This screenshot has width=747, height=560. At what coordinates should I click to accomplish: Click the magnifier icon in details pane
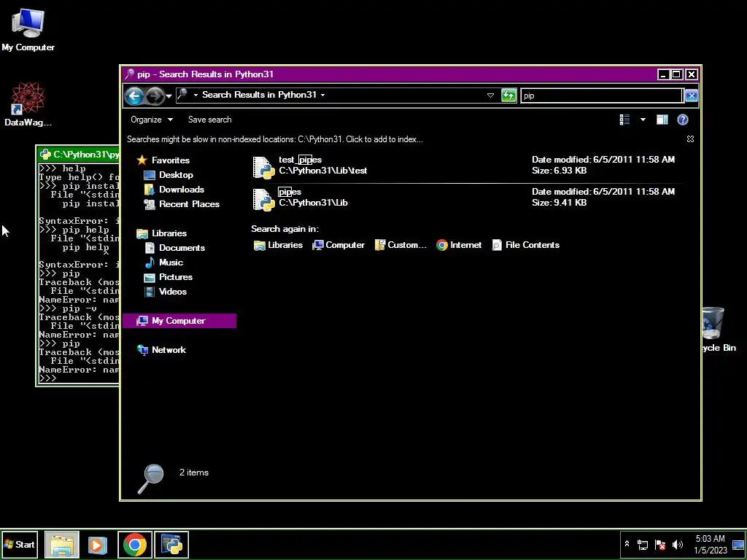pos(150,478)
